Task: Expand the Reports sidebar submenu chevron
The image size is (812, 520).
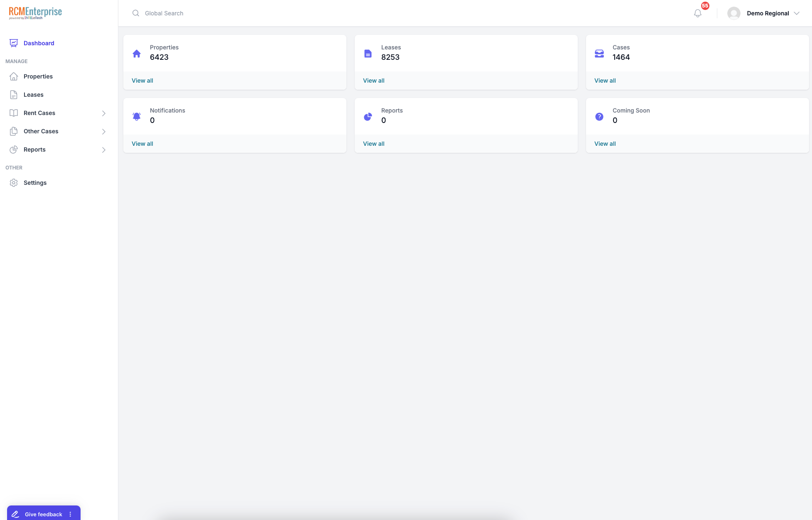Action: (104, 150)
